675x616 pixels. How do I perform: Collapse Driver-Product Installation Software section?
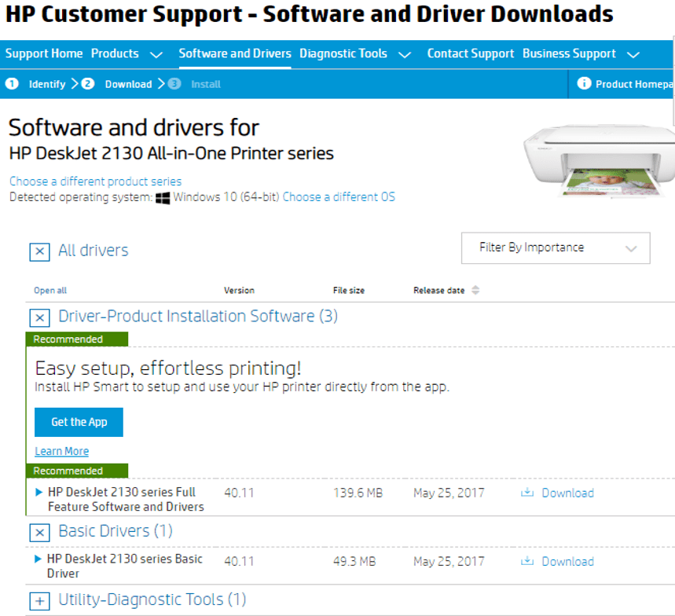(x=39, y=318)
